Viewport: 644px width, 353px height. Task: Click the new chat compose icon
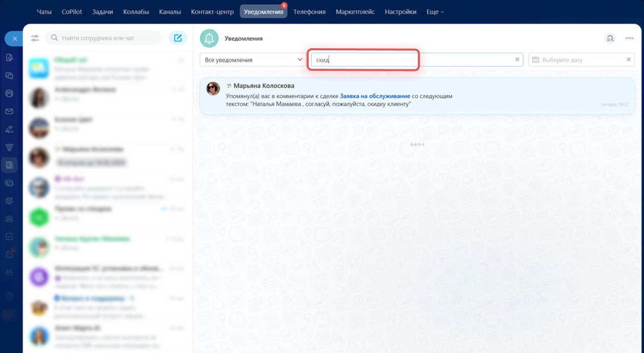(x=178, y=38)
